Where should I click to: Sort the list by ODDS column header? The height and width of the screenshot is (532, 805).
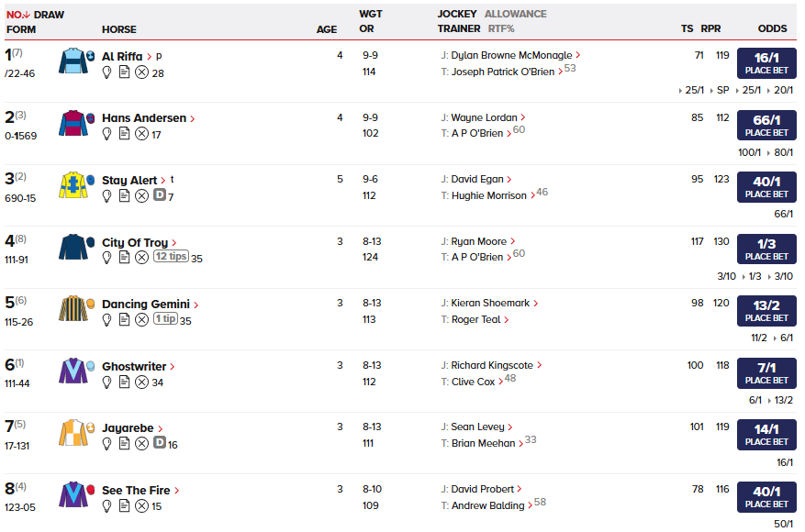(772, 29)
